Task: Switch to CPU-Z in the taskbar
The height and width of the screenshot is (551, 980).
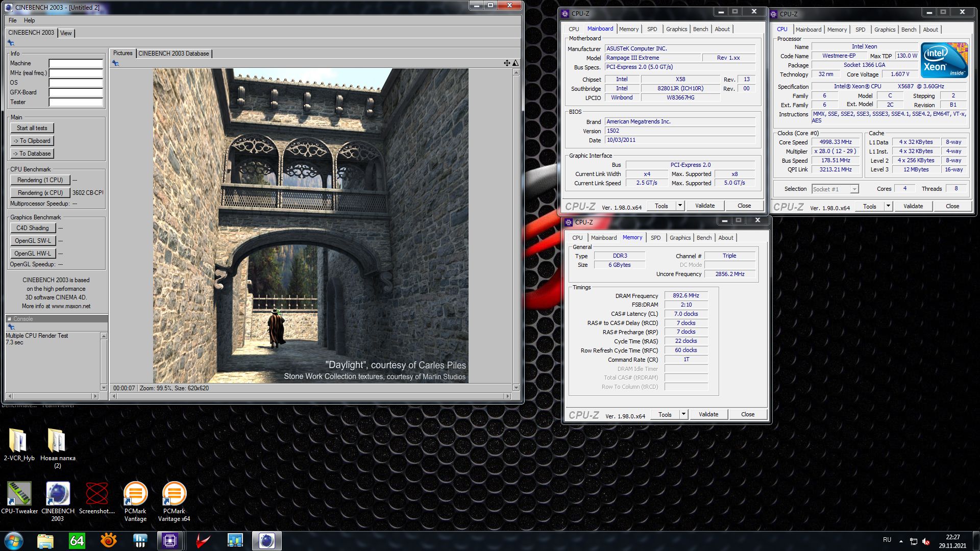Action: [x=170, y=541]
